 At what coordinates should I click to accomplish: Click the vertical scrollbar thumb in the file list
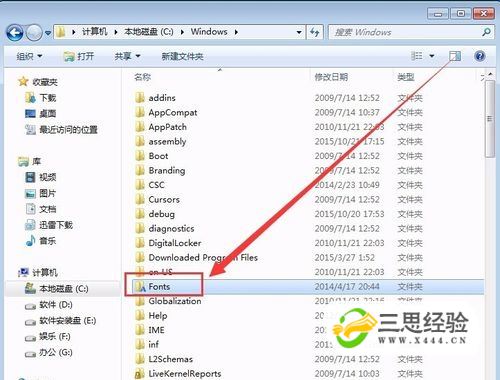pyautogui.click(x=490, y=119)
